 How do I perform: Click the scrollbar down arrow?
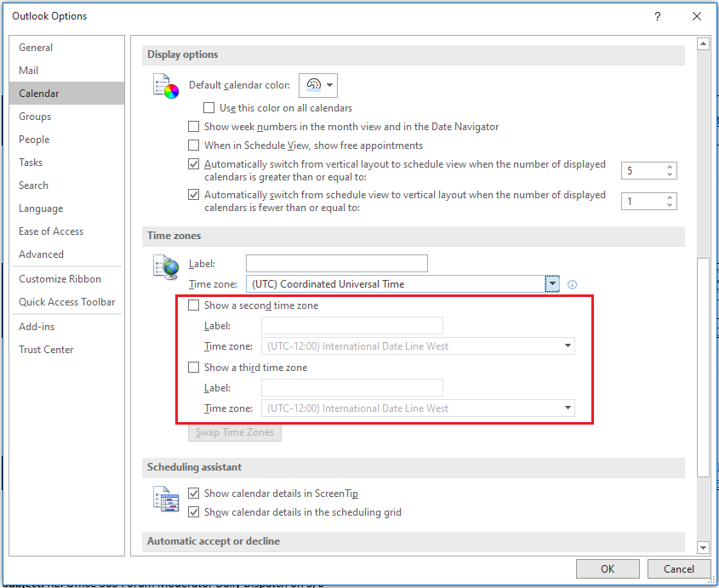point(703,546)
